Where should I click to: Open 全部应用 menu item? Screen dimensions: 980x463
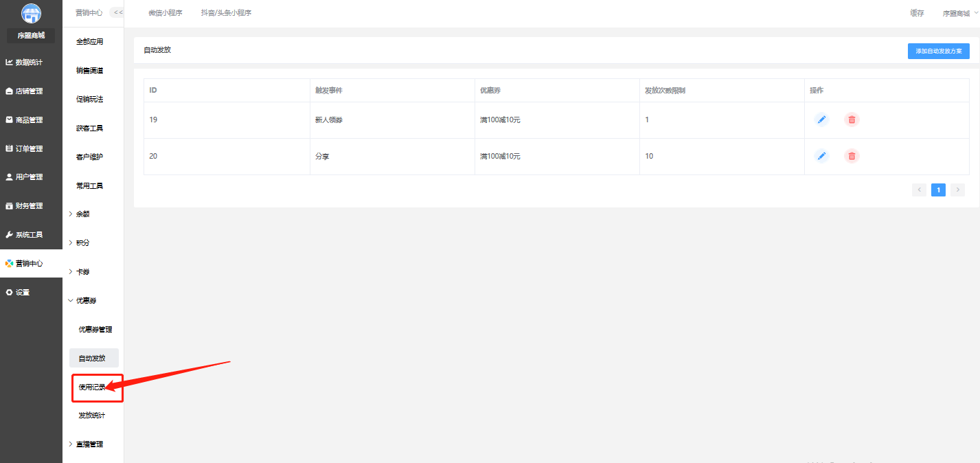coord(90,42)
